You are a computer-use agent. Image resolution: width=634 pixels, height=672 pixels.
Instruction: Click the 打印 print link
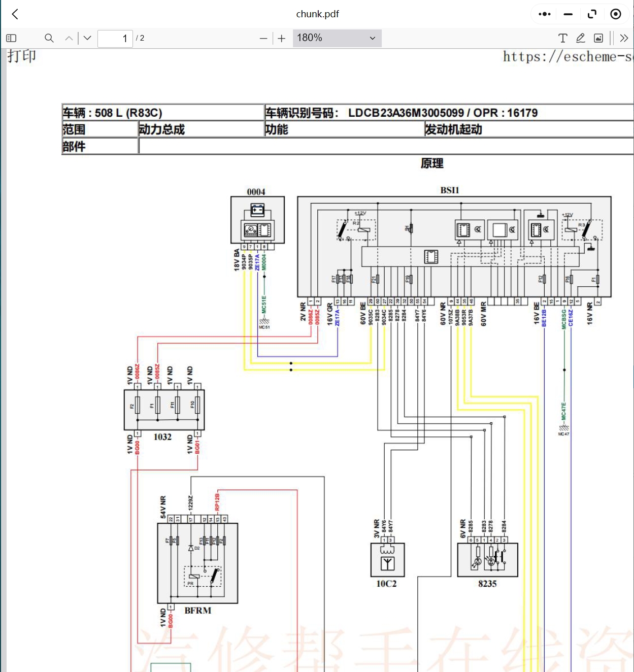point(21,56)
